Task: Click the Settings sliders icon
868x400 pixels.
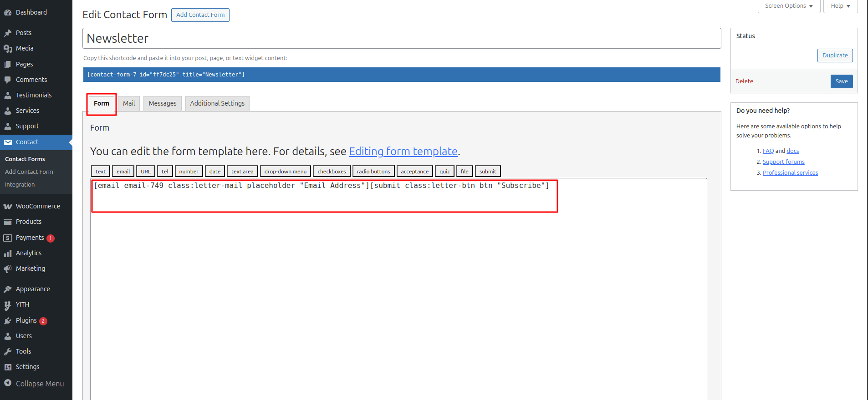Action: (8, 367)
